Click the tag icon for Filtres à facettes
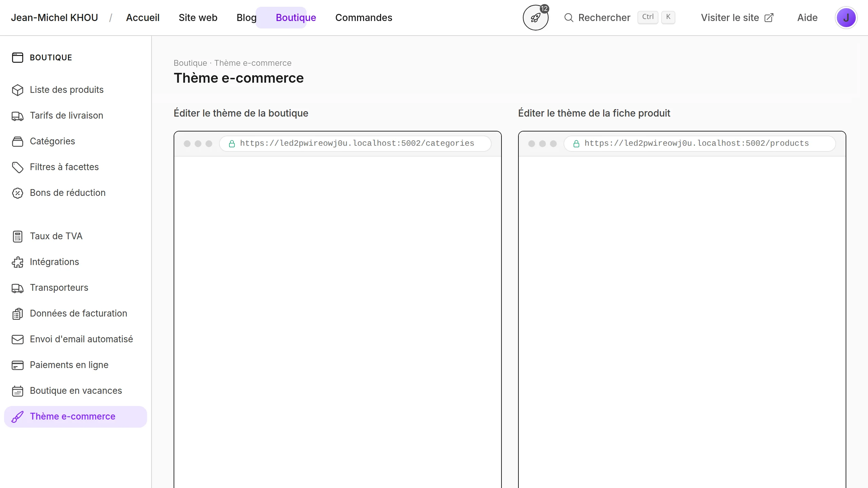This screenshot has width=868, height=488. (17, 167)
